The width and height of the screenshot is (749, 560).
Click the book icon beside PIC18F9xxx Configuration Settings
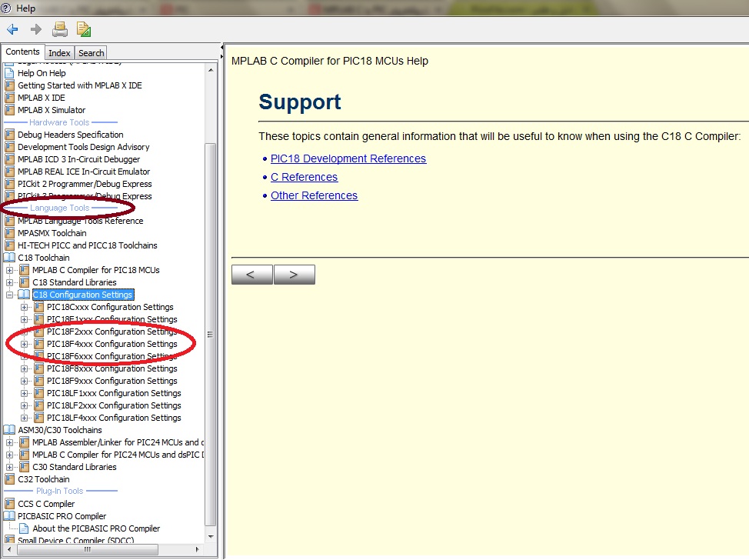(38, 382)
